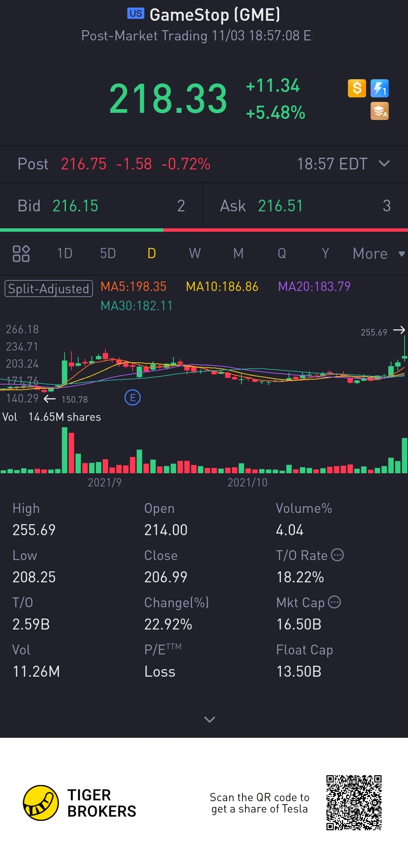Switch chart to 1D timeframe
Image resolution: width=408 pixels, height=868 pixels.
click(65, 253)
